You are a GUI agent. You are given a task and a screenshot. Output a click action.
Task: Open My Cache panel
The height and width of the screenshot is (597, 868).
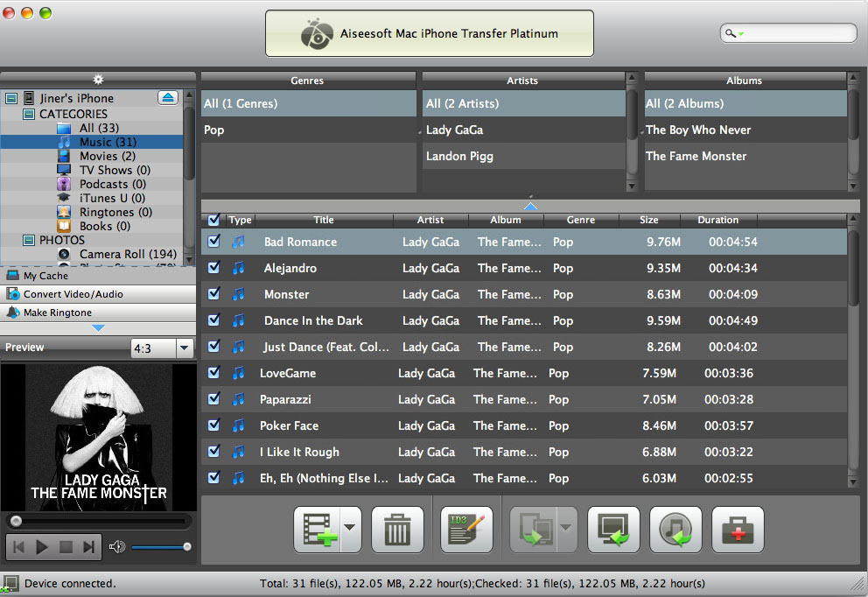(x=98, y=276)
